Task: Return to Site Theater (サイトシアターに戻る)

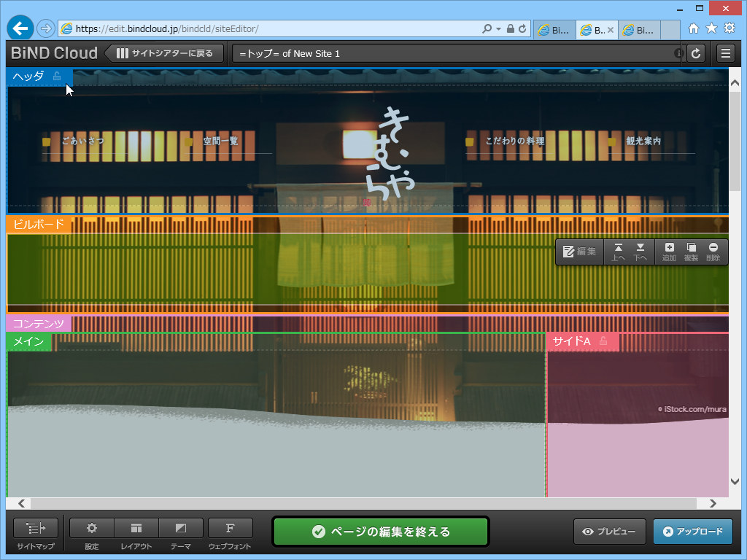Action: pos(165,52)
